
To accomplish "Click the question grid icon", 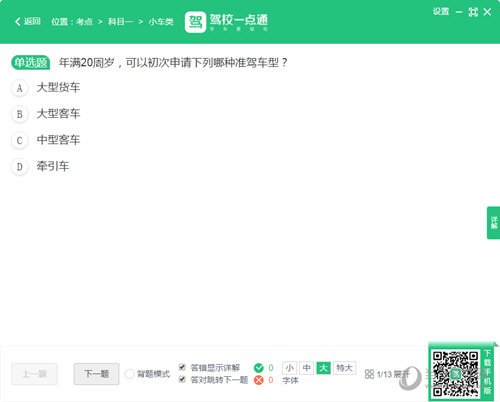I will [369, 374].
